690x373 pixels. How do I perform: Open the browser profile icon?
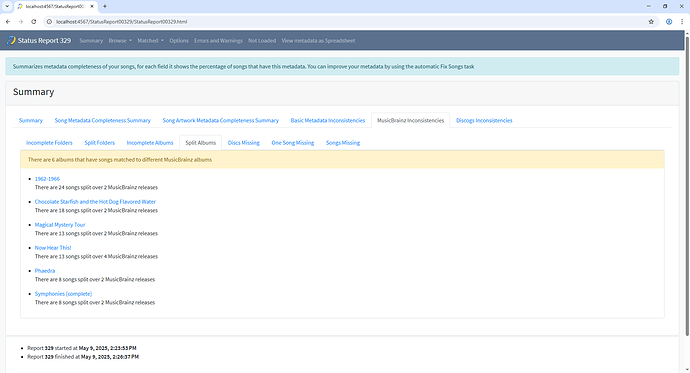click(669, 22)
